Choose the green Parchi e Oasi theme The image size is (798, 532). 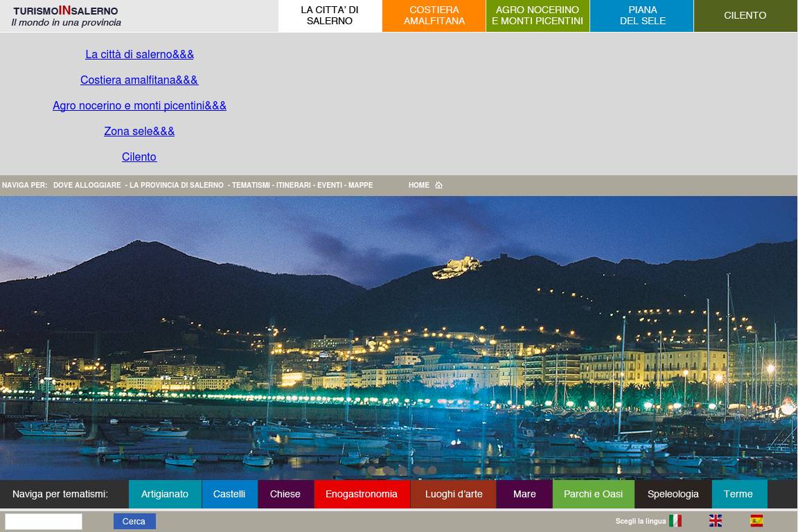pos(593,494)
